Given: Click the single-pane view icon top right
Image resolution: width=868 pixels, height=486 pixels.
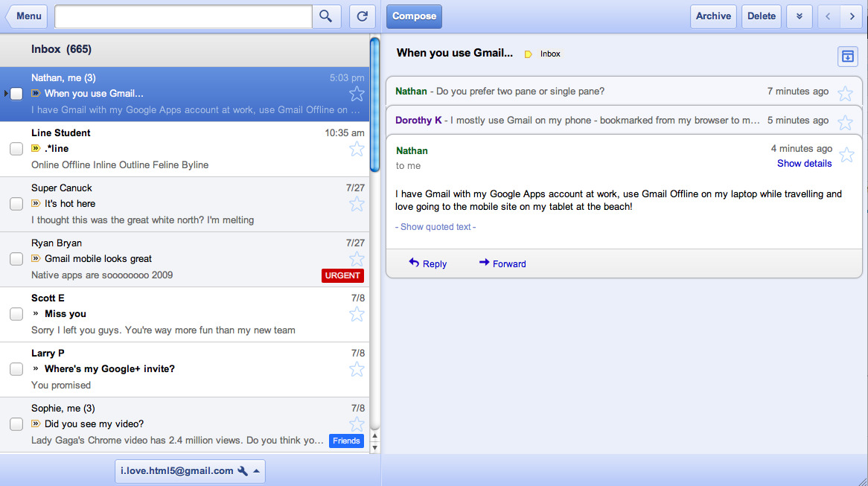Looking at the screenshot, I should pos(847,56).
